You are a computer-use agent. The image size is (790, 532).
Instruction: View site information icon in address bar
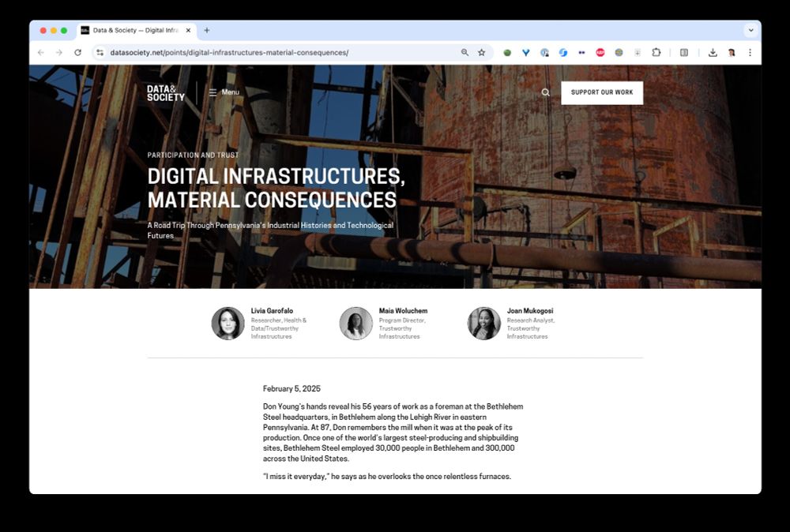[100, 52]
